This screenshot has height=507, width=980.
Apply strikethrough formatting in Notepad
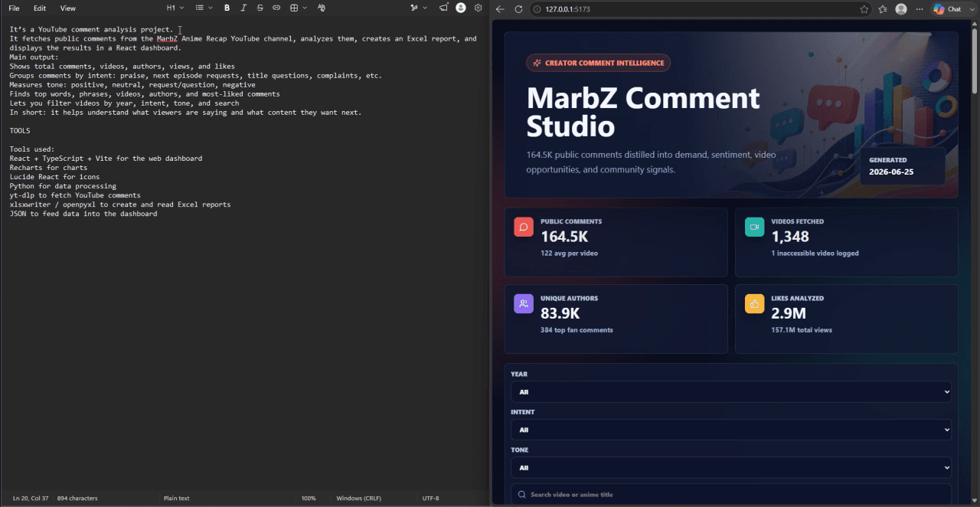(260, 8)
